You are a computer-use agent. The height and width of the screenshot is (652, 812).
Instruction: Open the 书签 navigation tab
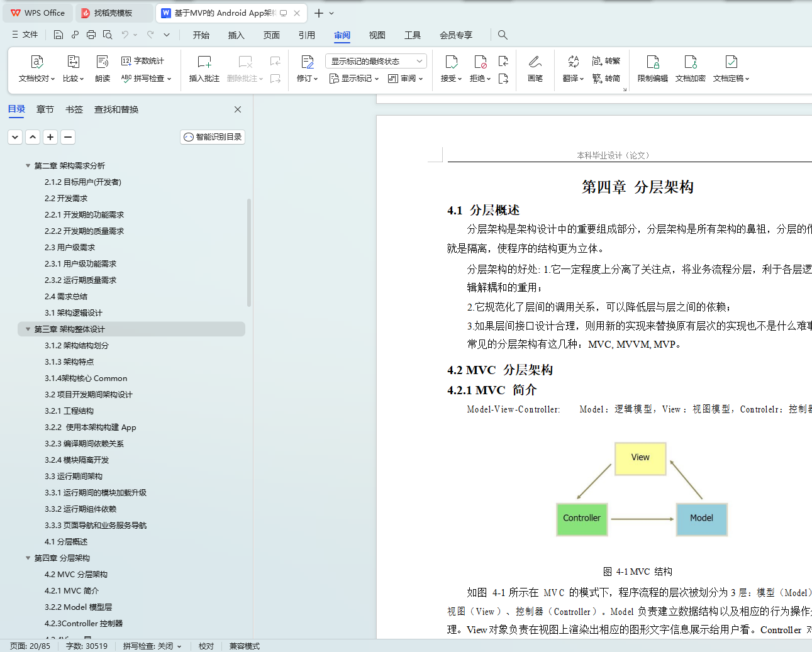tap(74, 109)
